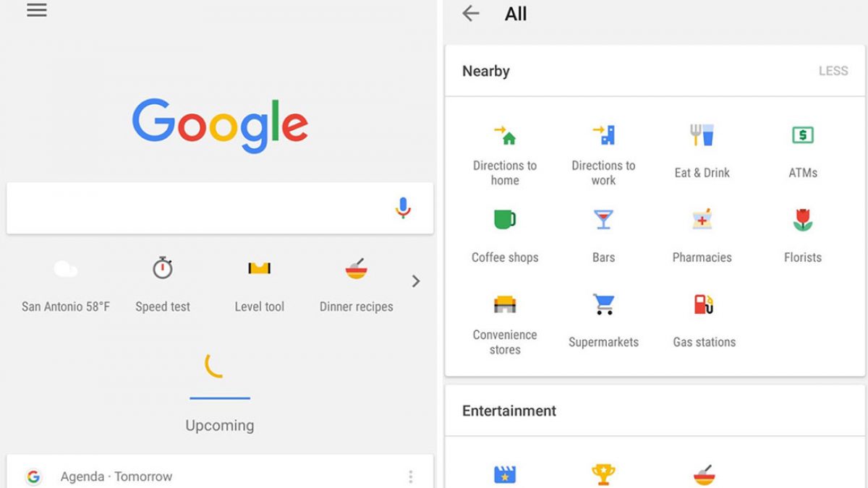
Task: Expand more shortcuts with right chevron
Action: (x=416, y=281)
